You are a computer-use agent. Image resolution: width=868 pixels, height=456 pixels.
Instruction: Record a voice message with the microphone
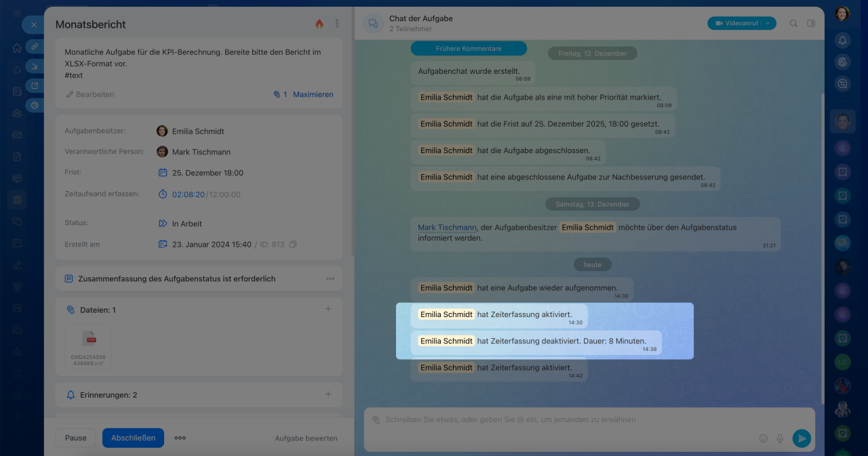780,438
